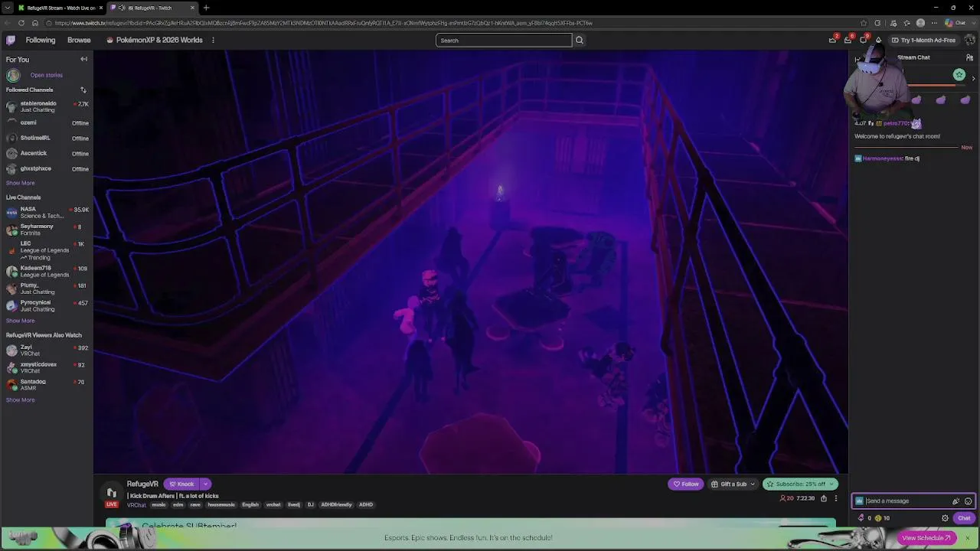This screenshot has width=980, height=551.
Task: Open Prime loot crown icon
Action: [833, 40]
